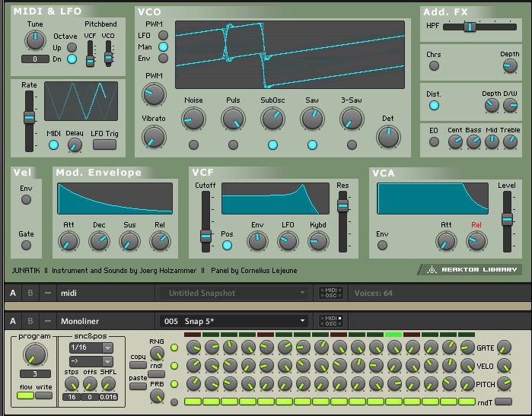
Task: Click the Mod. Envelope Sus knob
Action: click(129, 241)
